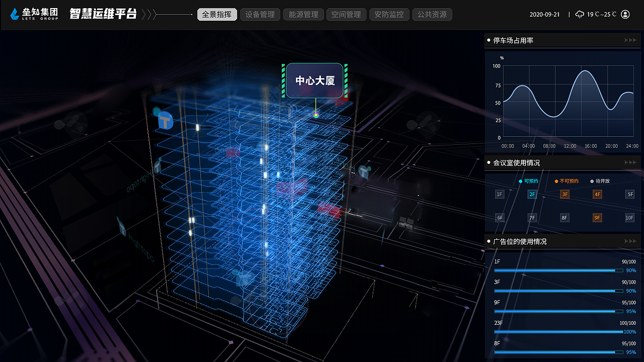Click the last 8F ad progress bar
The height and width of the screenshot is (362, 644).
tap(558, 352)
